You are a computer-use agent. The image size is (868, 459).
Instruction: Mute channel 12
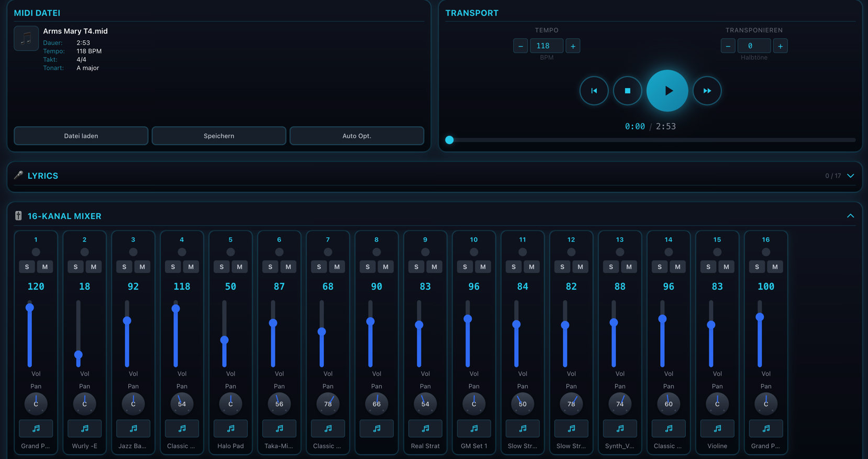[581, 267]
